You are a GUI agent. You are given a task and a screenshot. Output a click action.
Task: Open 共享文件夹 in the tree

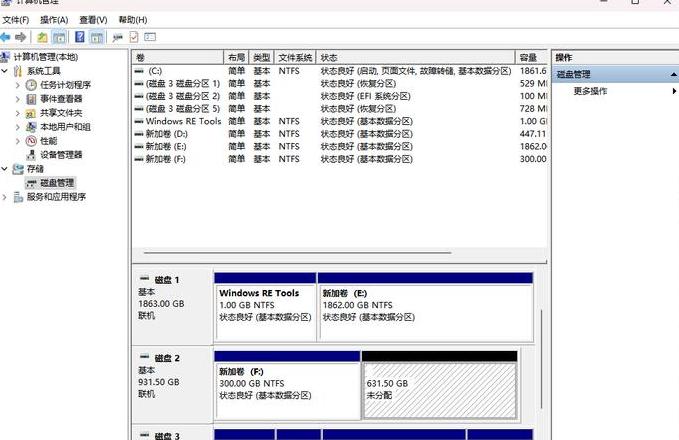click(61, 113)
